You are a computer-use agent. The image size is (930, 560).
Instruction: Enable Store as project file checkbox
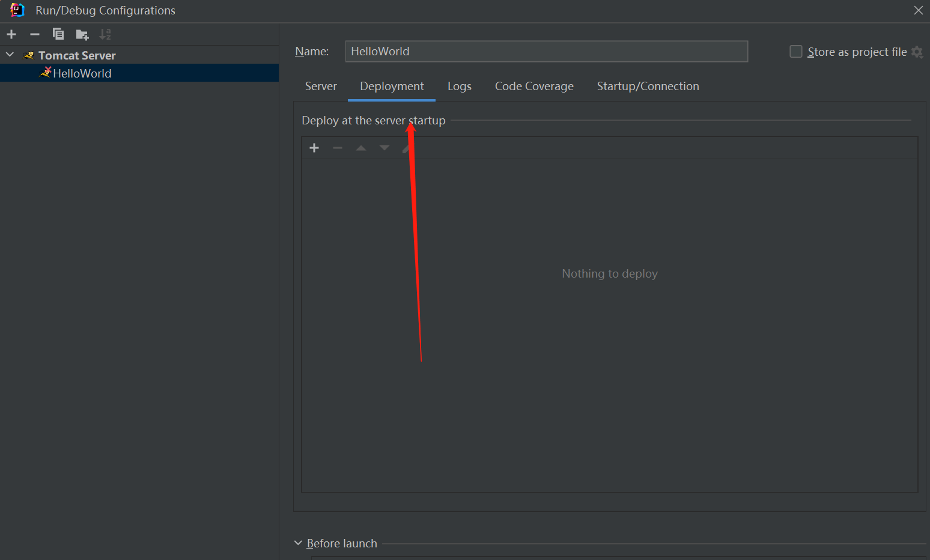tap(796, 52)
